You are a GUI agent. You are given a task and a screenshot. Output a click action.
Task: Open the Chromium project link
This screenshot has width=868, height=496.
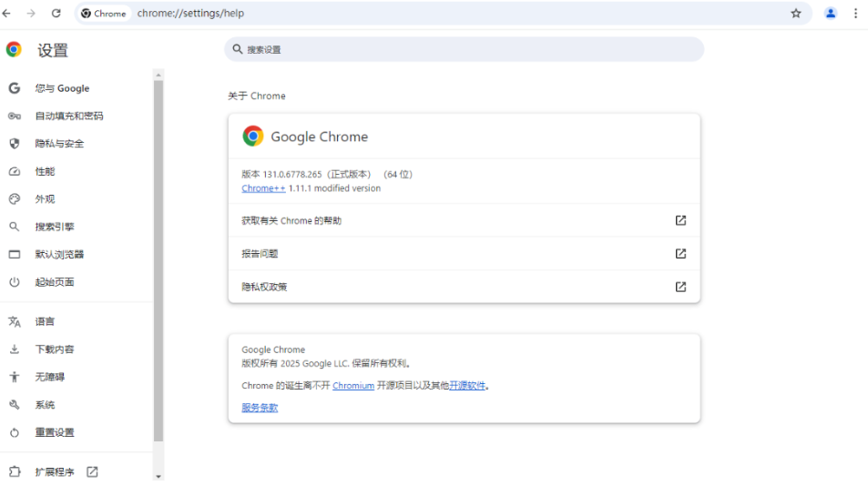tap(353, 386)
